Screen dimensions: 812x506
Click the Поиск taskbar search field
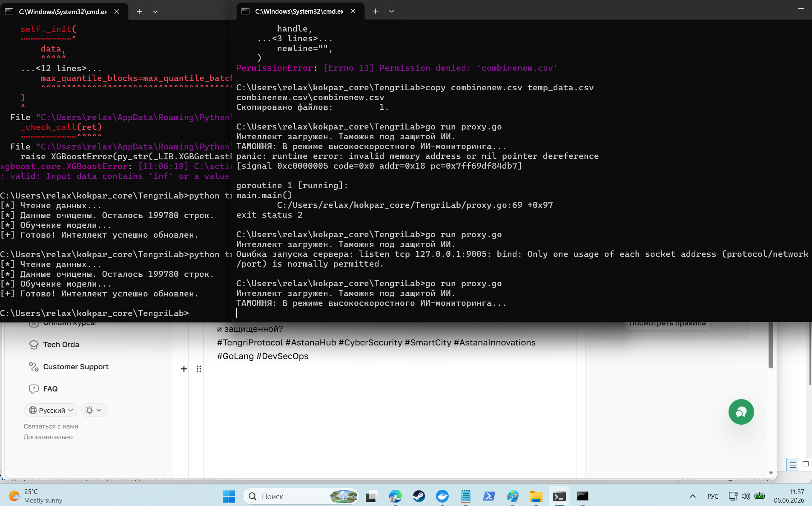[301, 496]
